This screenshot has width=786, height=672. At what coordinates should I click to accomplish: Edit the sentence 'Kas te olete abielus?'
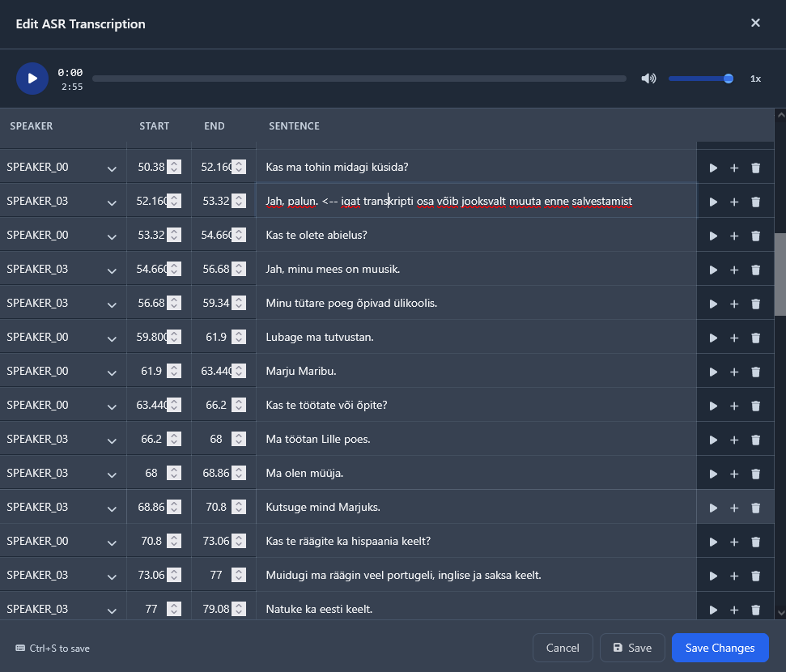[476, 235]
